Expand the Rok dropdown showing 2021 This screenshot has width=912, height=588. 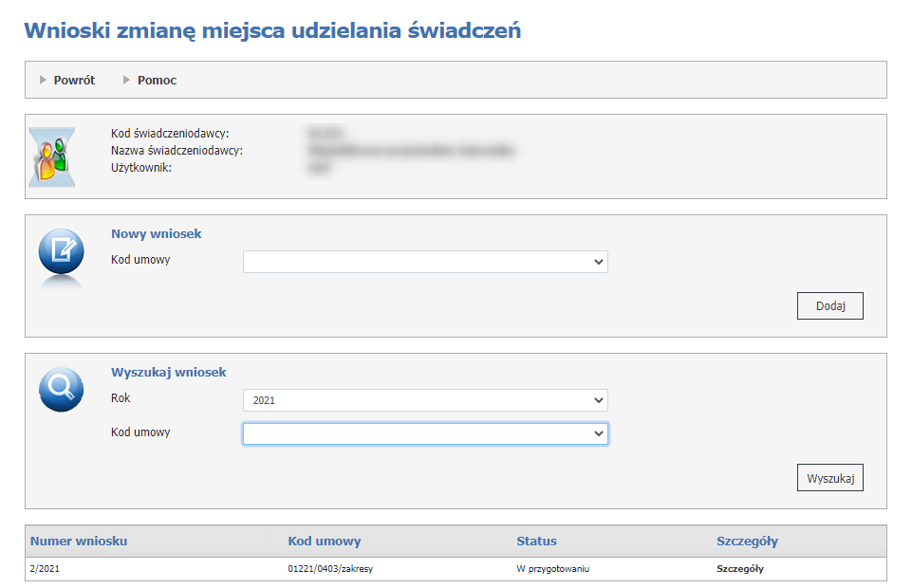tap(425, 400)
